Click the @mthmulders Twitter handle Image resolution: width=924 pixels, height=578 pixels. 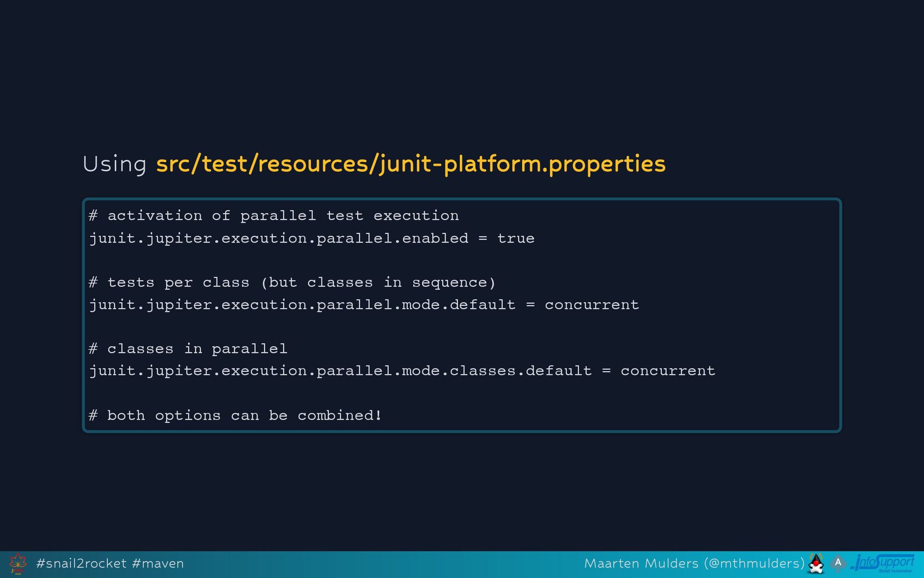(x=754, y=564)
